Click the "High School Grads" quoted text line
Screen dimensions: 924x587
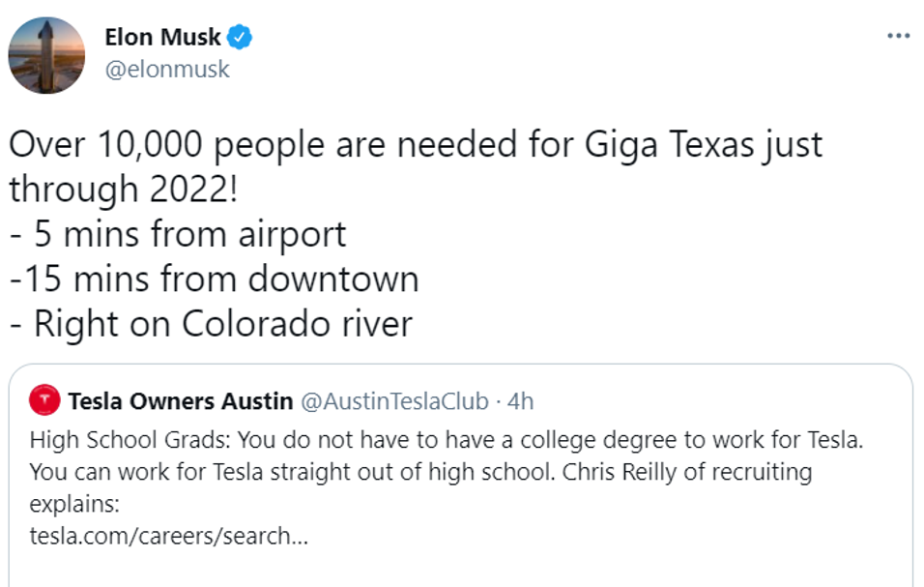(x=445, y=441)
